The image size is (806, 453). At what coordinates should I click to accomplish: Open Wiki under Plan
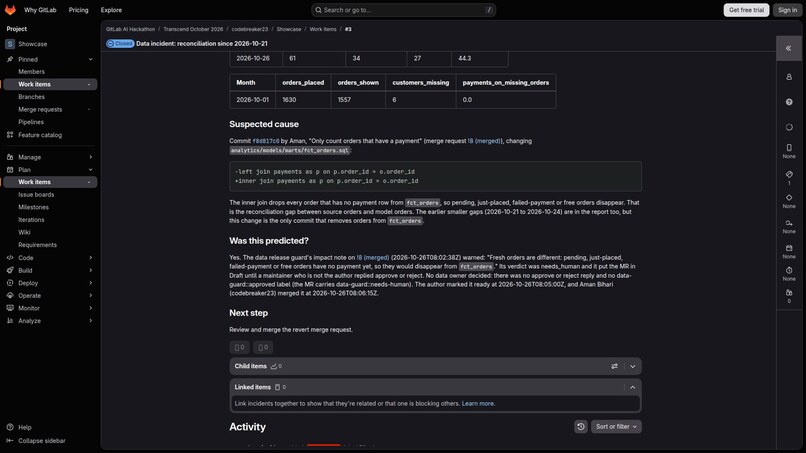pos(24,232)
